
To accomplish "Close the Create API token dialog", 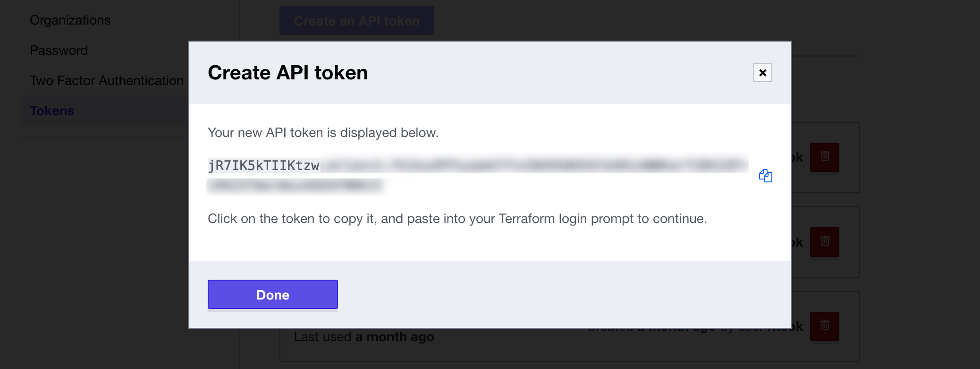I will pos(762,73).
